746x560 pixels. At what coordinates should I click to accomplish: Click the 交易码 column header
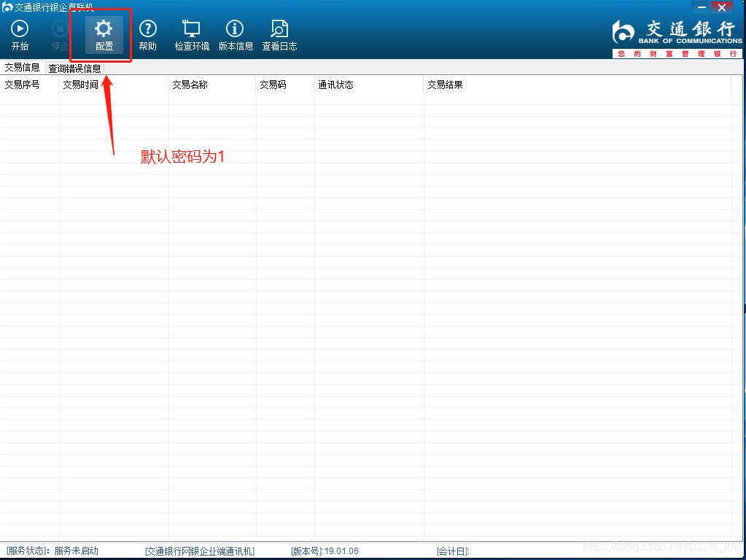click(x=285, y=85)
